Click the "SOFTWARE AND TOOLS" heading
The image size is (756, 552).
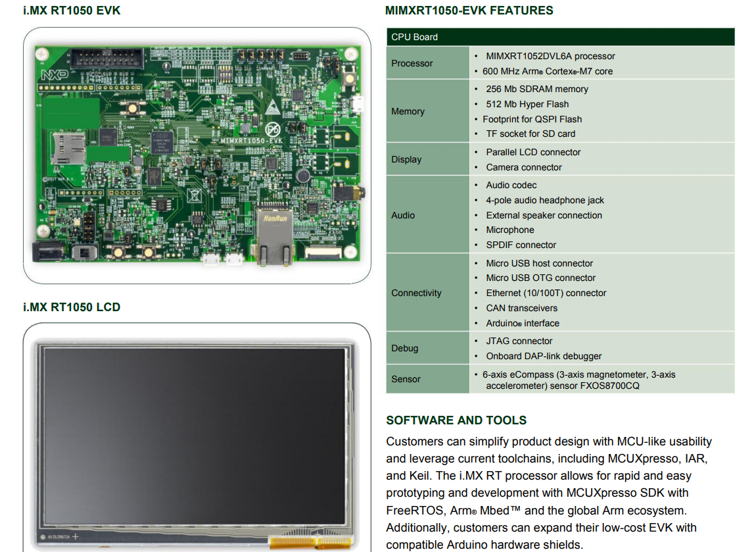pyautogui.click(x=456, y=420)
